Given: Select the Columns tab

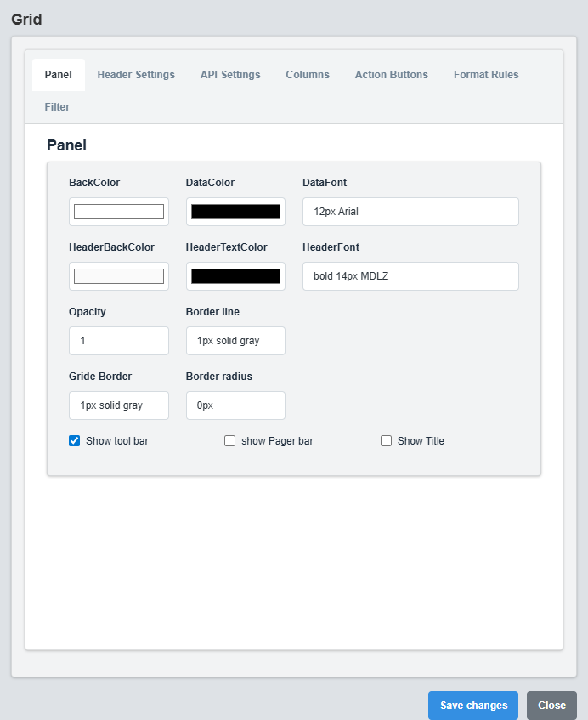Looking at the screenshot, I should (308, 74).
